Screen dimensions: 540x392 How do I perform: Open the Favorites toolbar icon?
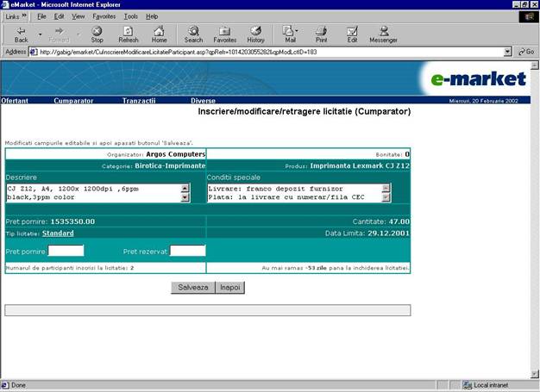pos(224,34)
